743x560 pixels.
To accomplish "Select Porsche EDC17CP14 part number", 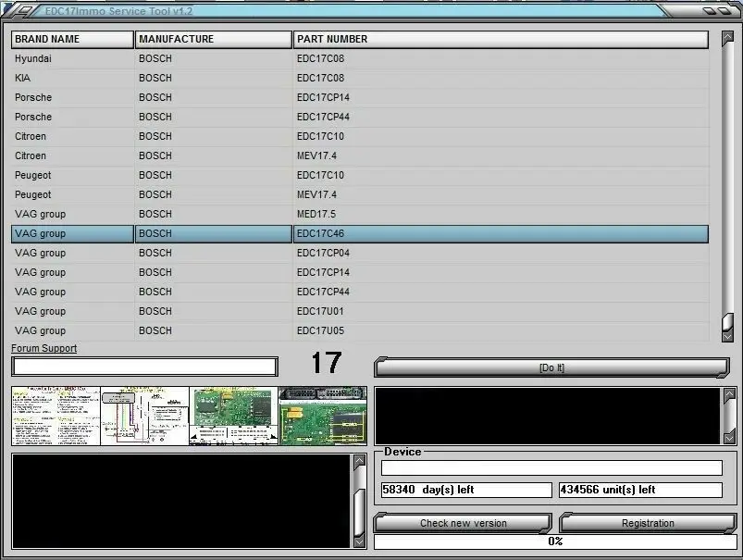I will coord(323,98).
